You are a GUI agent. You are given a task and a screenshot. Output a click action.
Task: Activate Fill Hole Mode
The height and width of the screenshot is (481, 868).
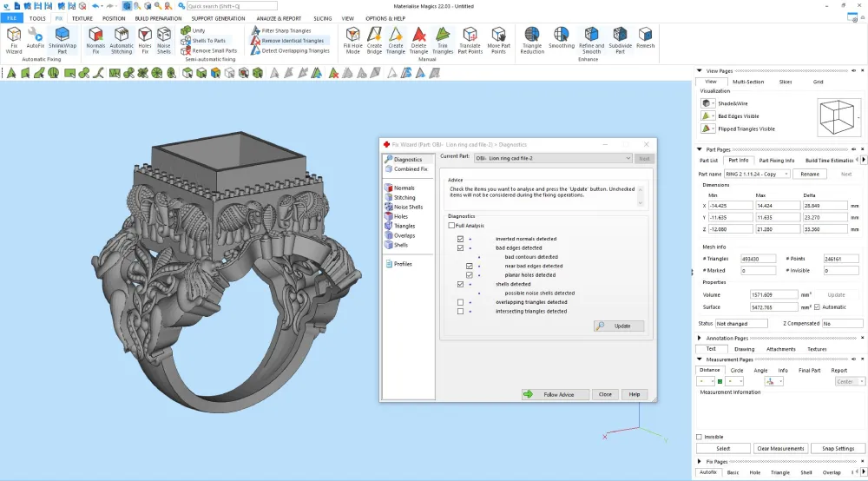click(x=352, y=41)
